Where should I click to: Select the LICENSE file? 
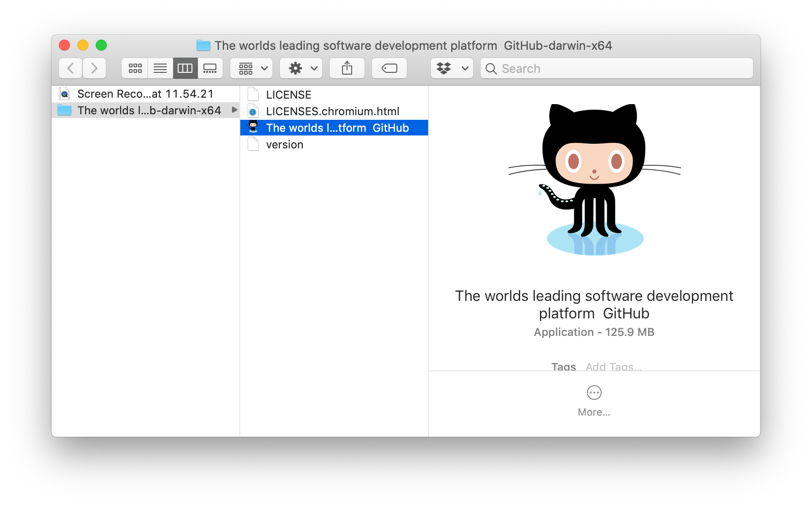pos(288,94)
